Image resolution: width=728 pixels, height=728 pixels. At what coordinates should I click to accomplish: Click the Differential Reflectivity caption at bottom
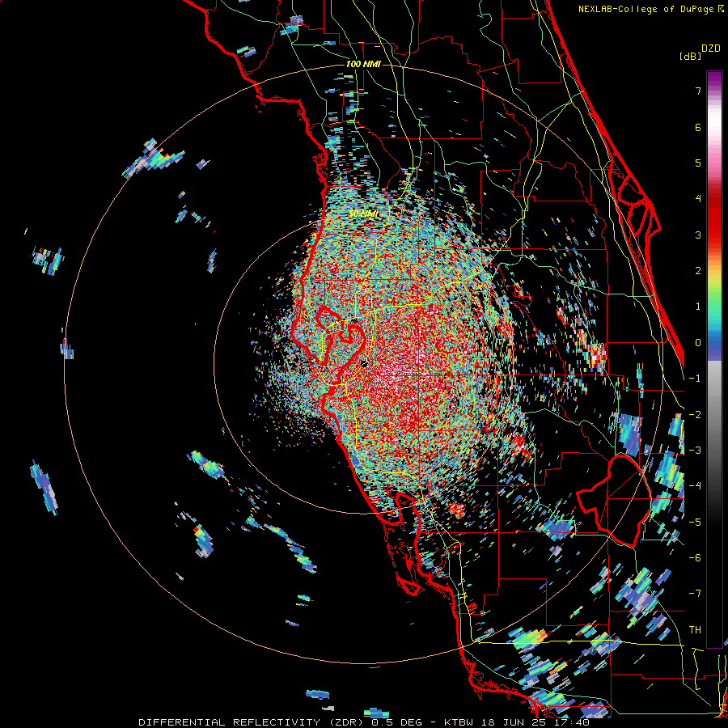(x=364, y=722)
